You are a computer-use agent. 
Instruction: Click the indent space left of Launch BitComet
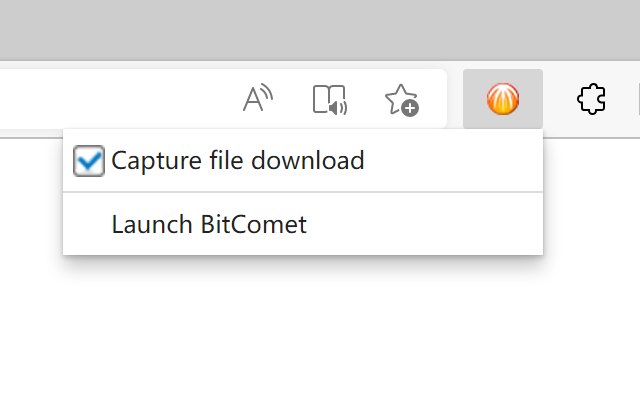[87, 224]
